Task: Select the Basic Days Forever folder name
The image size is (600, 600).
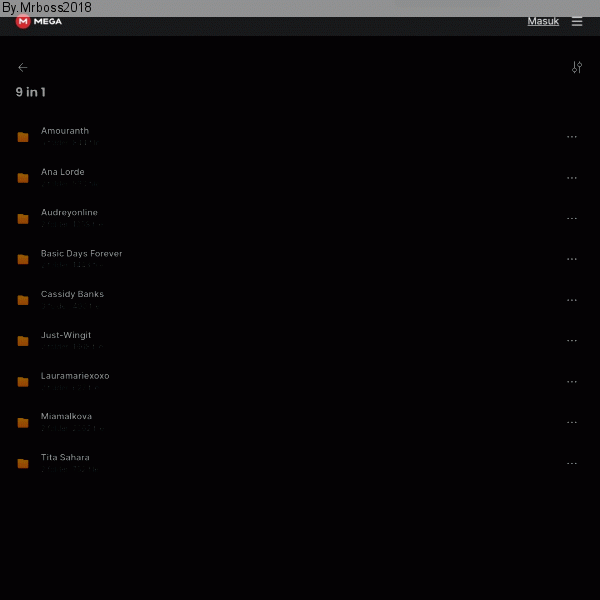Action: [x=82, y=254]
